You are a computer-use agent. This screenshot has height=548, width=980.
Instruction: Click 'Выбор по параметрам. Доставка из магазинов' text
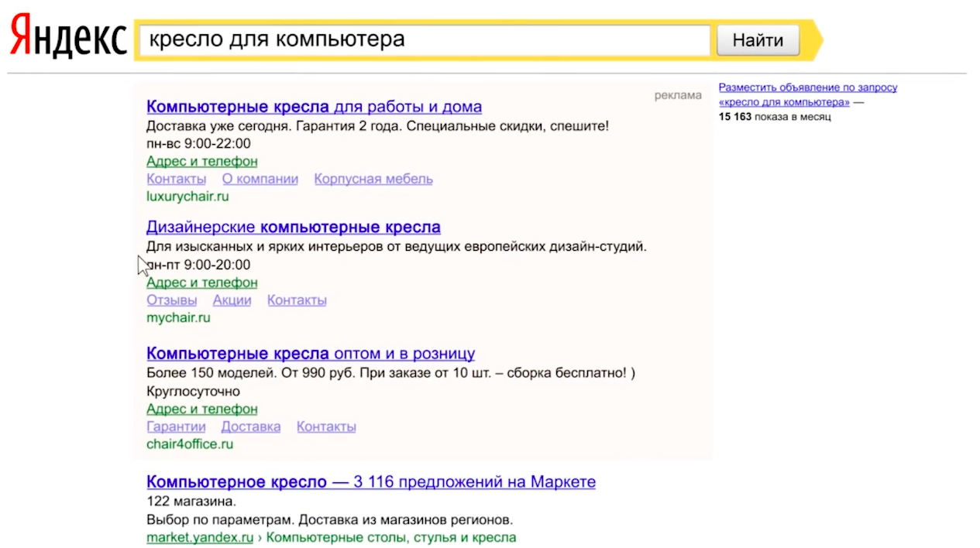[329, 519]
